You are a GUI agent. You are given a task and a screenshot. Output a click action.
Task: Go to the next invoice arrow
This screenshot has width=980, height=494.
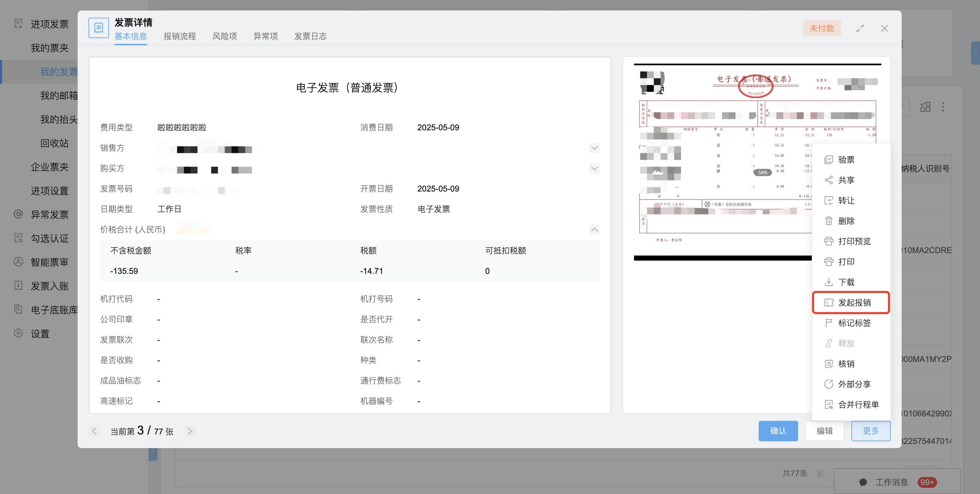pos(190,431)
